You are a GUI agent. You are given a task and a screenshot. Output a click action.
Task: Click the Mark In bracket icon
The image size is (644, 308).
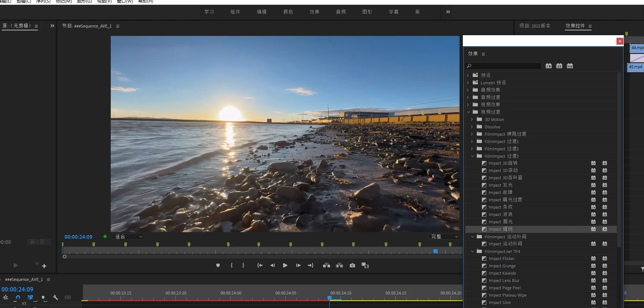click(231, 265)
